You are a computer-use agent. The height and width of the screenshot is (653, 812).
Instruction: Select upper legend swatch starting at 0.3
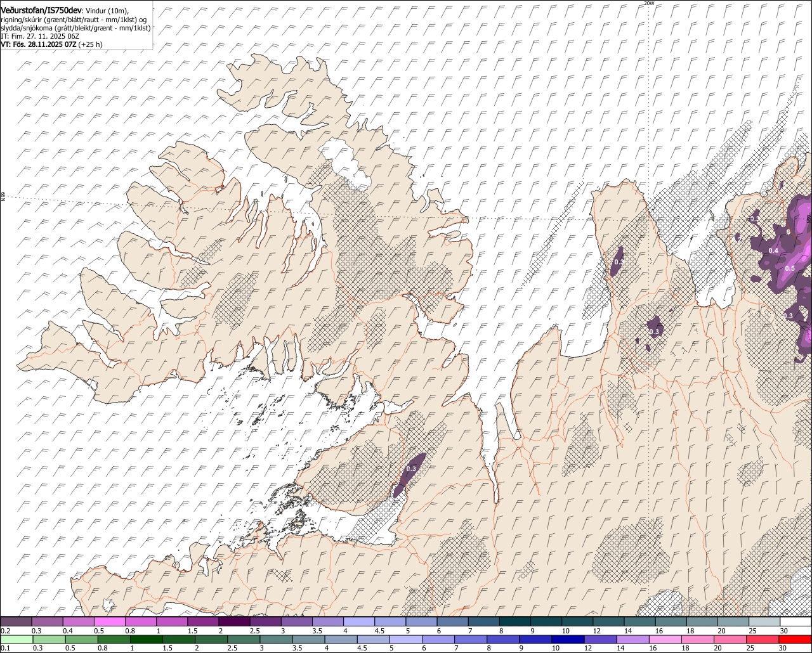47,621
